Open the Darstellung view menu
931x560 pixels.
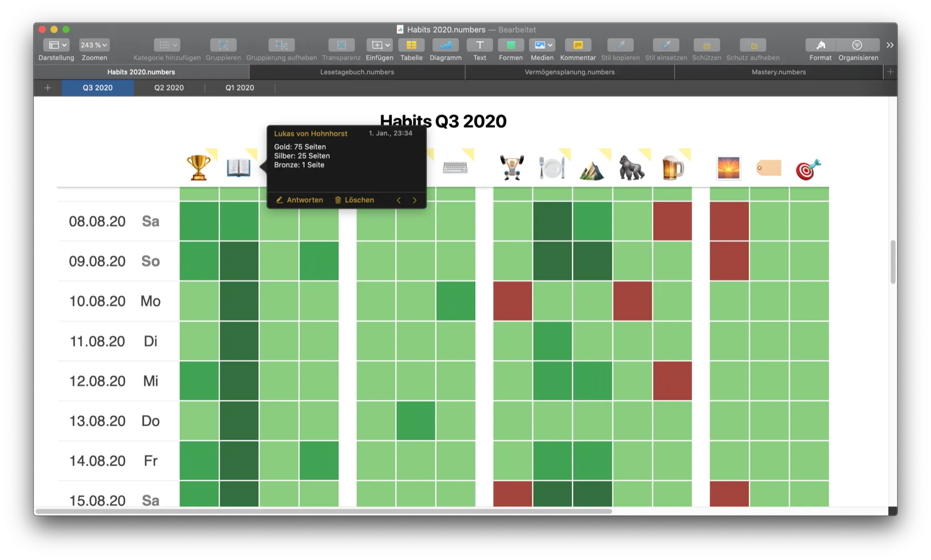click(x=55, y=45)
